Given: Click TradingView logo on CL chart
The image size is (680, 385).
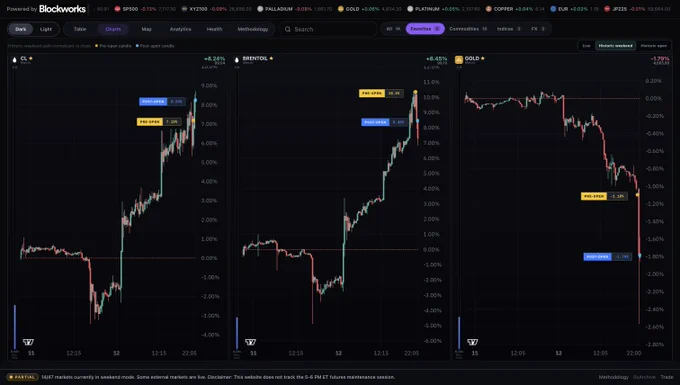Looking at the screenshot, I should click(28, 342).
